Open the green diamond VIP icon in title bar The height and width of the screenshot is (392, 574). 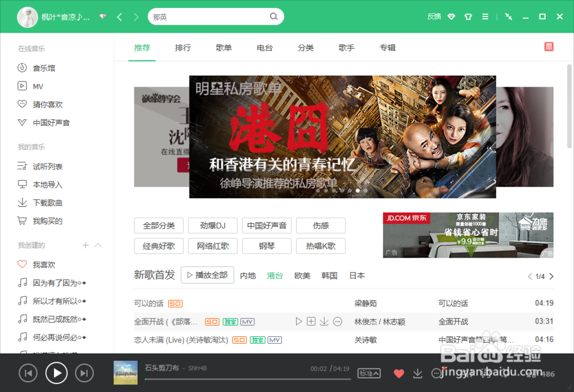[x=451, y=17]
